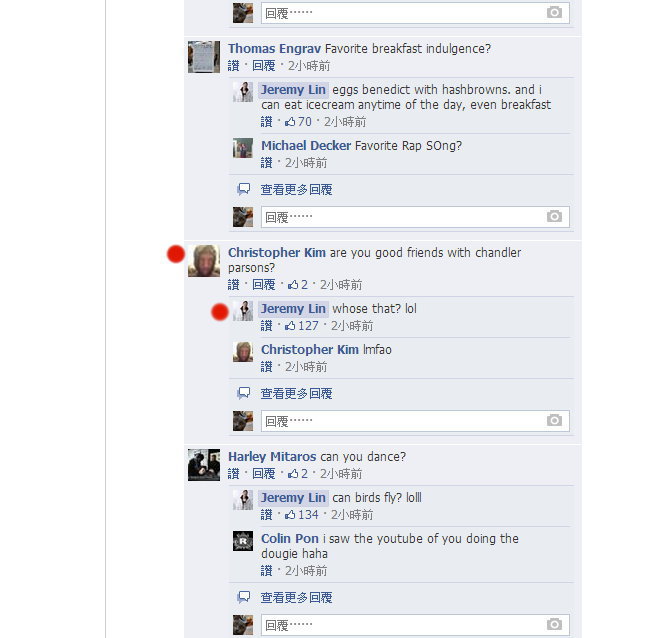Click thumbs-up count 70 on eggs benedict reply

coord(298,122)
